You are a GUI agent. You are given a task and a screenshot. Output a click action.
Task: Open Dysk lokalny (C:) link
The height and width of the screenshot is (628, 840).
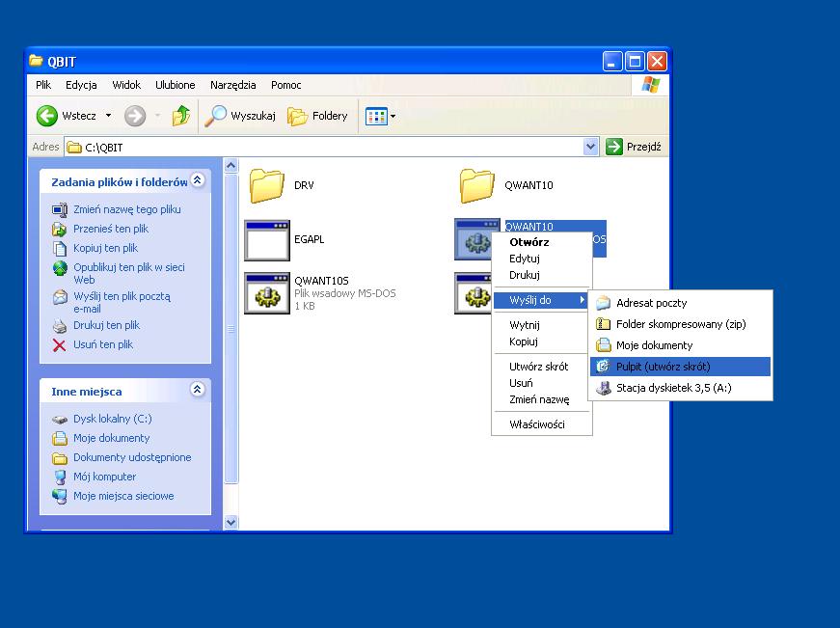tap(113, 419)
